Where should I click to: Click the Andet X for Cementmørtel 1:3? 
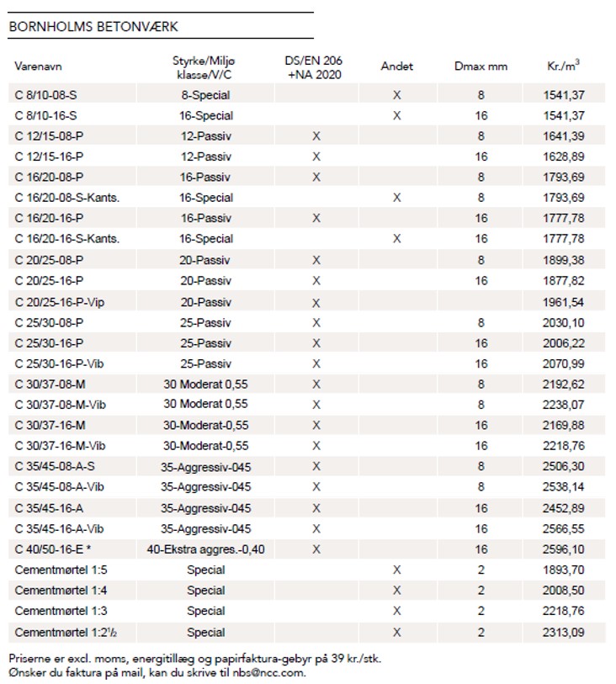396,611
